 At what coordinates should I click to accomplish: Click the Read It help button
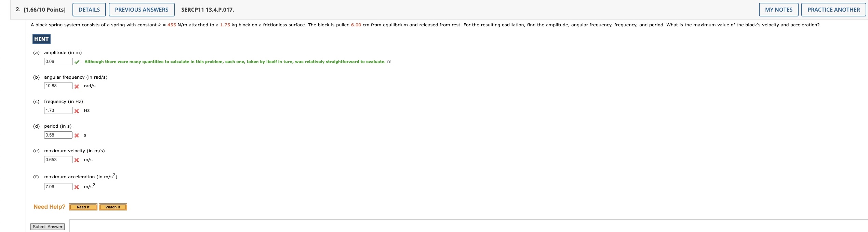click(83, 207)
